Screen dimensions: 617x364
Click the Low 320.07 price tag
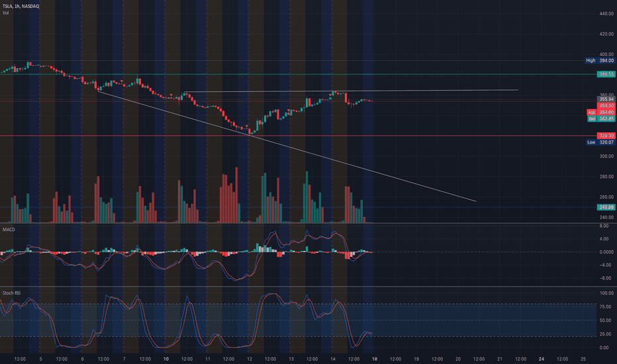(600, 142)
